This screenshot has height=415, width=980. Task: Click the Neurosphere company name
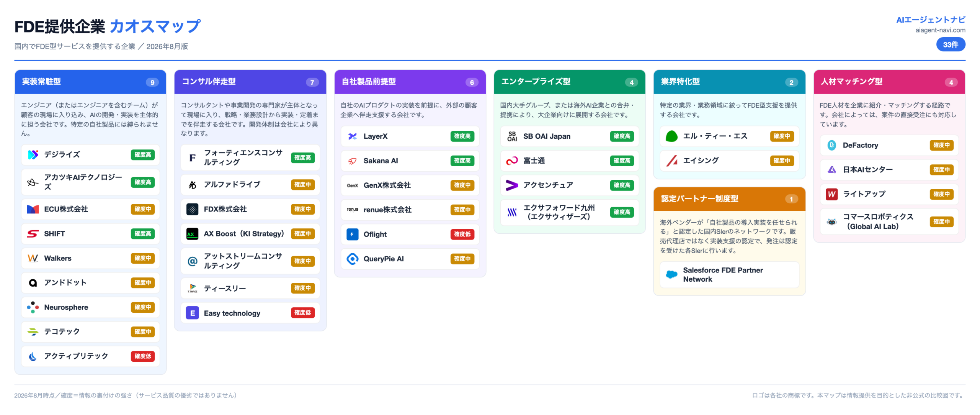click(x=66, y=307)
